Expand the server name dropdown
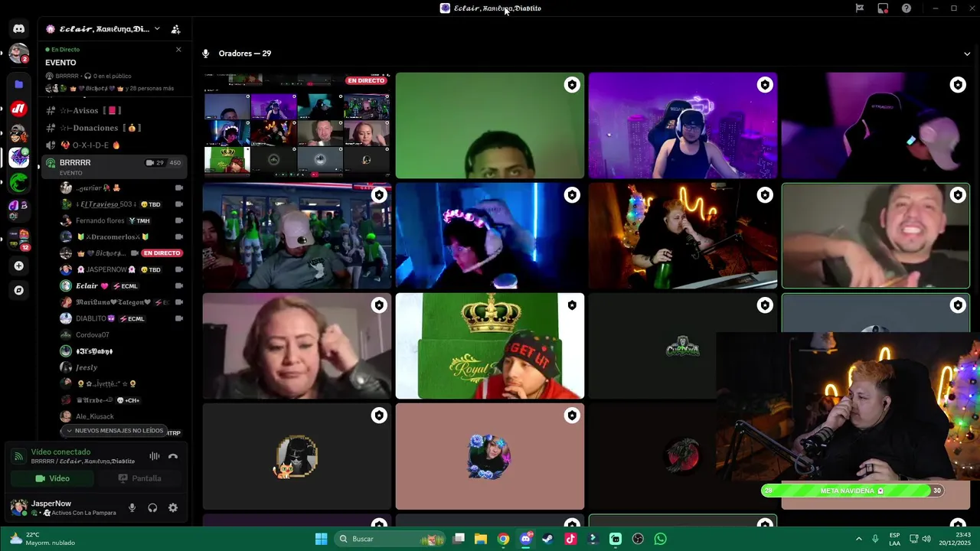This screenshot has width=980, height=551. [157, 29]
